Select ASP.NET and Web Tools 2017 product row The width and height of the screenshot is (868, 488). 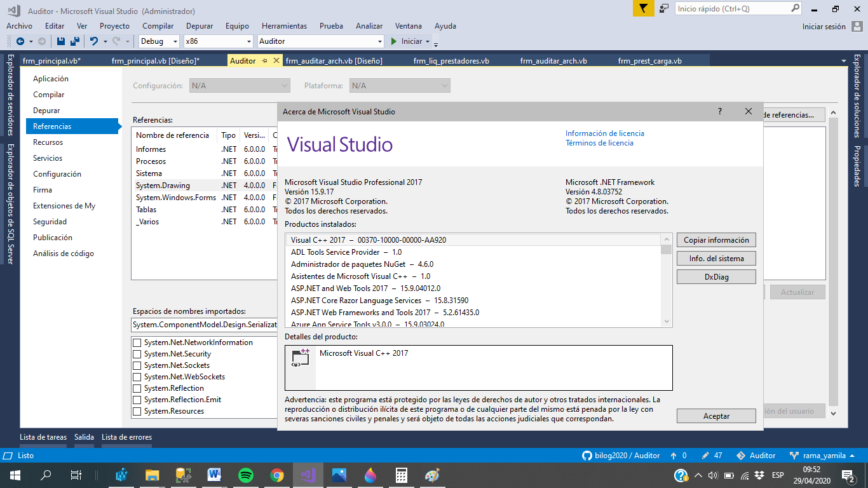coord(473,288)
